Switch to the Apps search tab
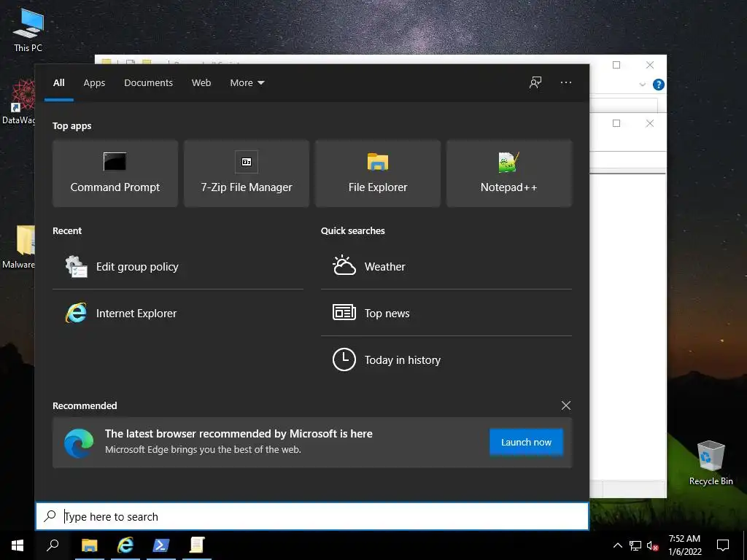This screenshot has height=560, width=747. coord(94,82)
